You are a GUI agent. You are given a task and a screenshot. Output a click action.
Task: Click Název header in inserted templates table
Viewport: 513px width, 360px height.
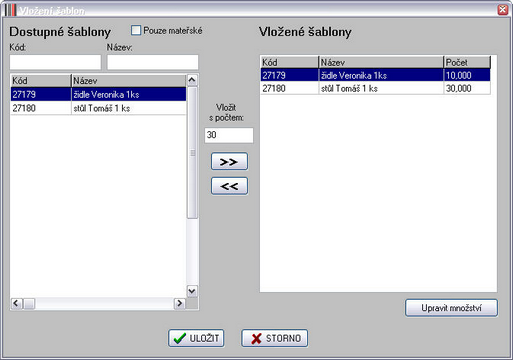click(x=381, y=62)
